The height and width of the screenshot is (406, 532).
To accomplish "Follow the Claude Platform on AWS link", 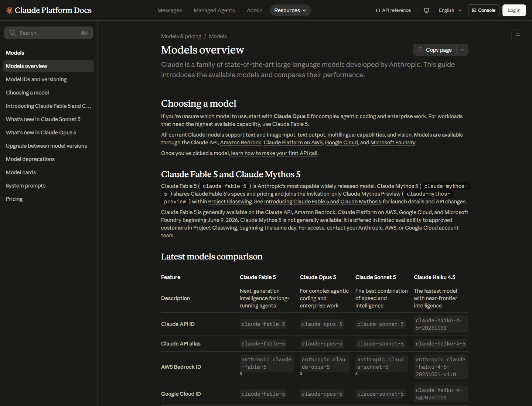I will (293, 142).
